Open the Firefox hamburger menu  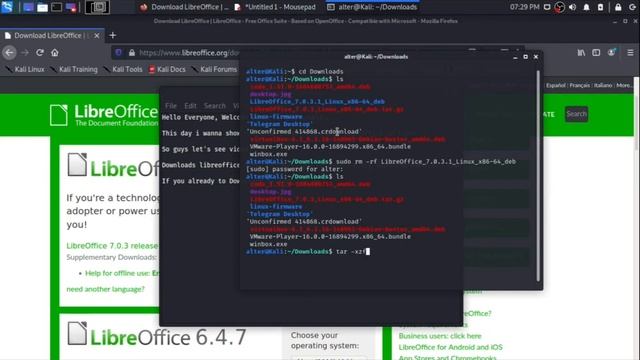click(x=630, y=53)
